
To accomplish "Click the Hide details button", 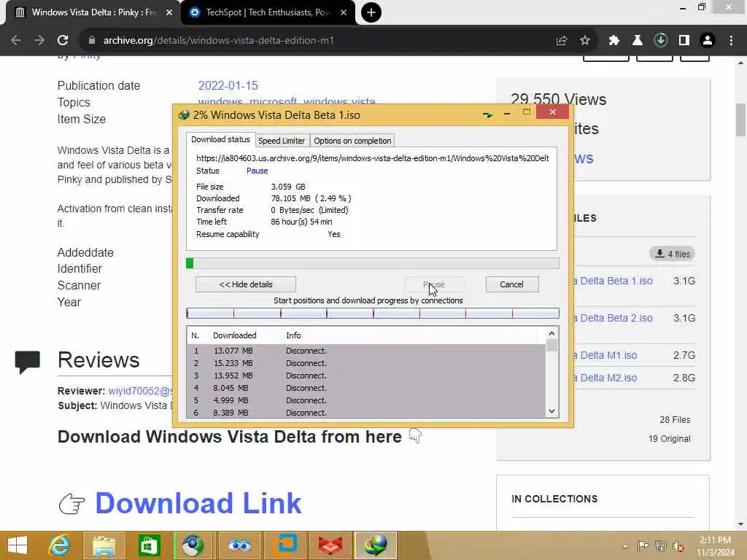I will tap(246, 284).
